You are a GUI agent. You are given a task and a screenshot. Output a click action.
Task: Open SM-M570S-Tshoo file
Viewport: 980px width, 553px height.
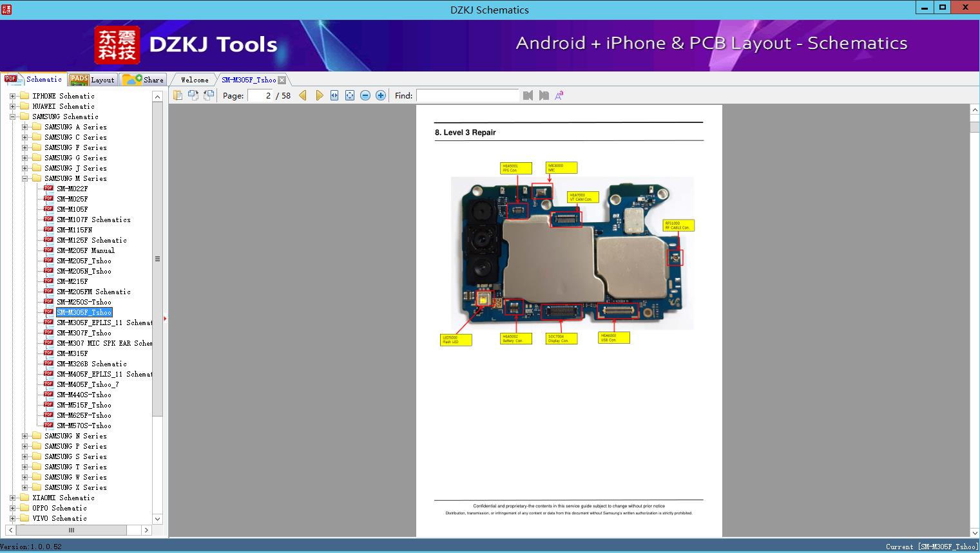pos(84,426)
